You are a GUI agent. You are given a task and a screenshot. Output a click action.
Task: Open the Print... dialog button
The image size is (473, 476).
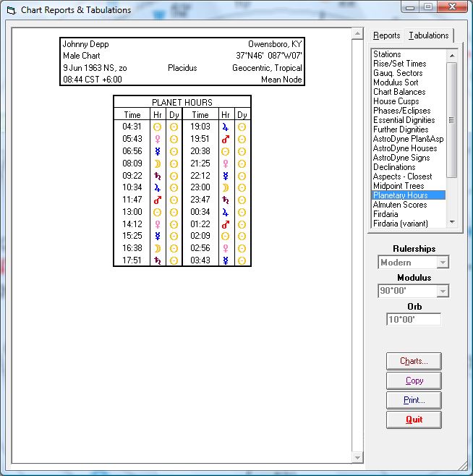[x=414, y=400]
